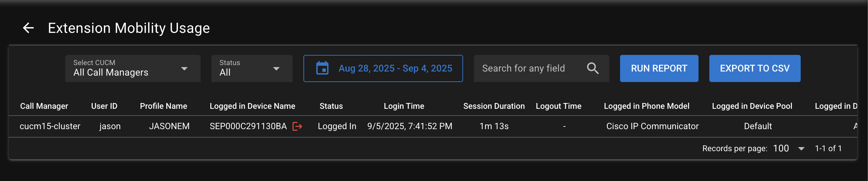Screen dimensions: 868x181
Task: Open the Aug 28 - Sep 4 date range picker
Action: coord(395,68)
